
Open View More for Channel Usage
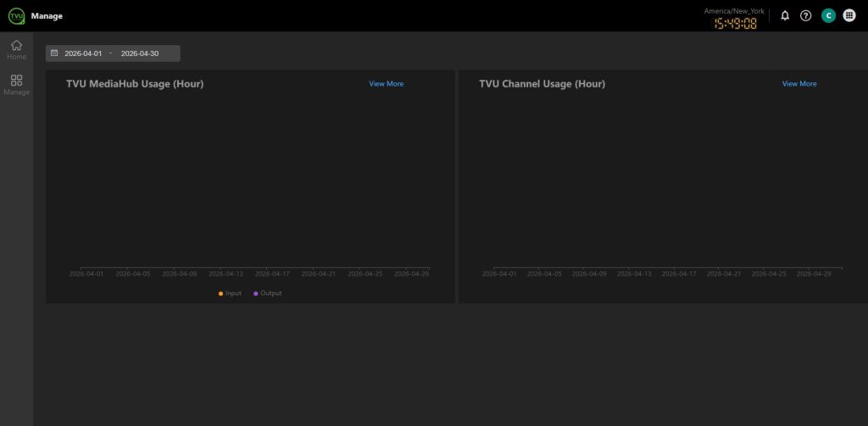[799, 84]
